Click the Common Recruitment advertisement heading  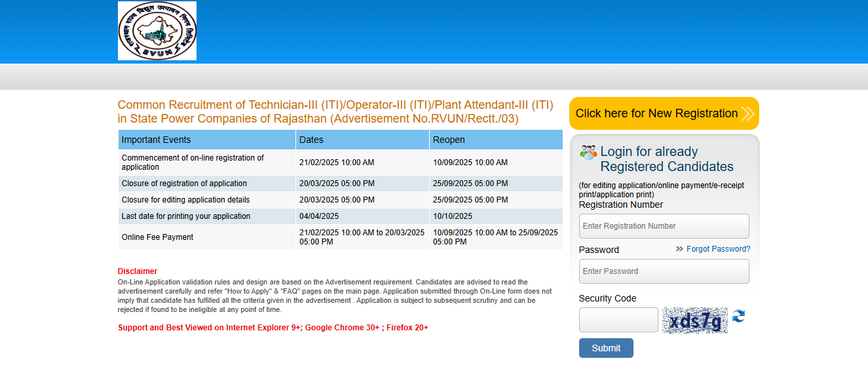click(335, 111)
